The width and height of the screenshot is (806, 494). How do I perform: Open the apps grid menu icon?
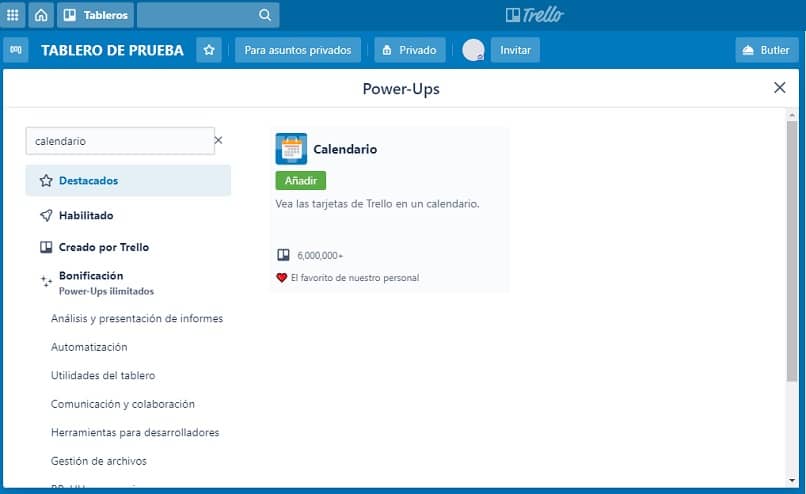click(13, 15)
